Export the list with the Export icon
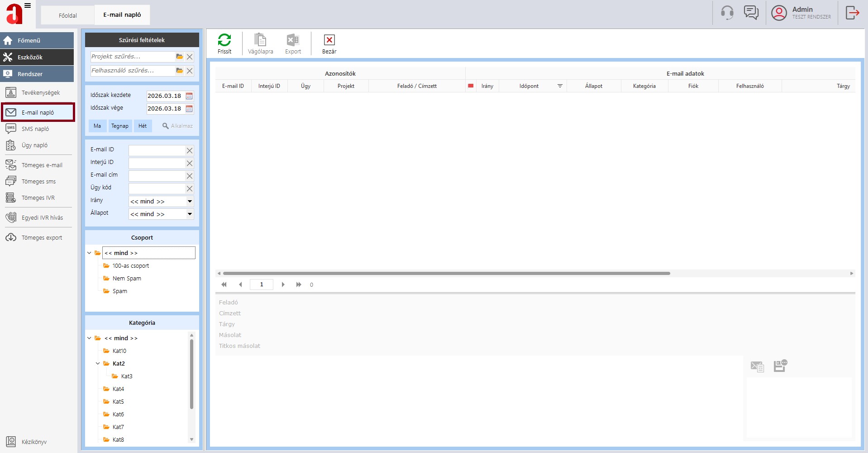This screenshot has width=868, height=453. click(293, 40)
